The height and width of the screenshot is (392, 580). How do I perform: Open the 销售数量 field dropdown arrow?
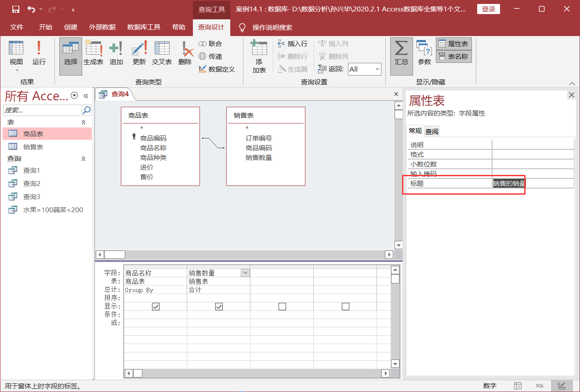coord(245,272)
